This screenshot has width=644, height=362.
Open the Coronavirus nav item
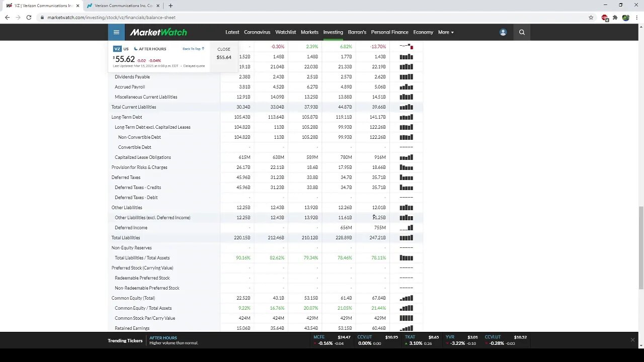[257, 32]
